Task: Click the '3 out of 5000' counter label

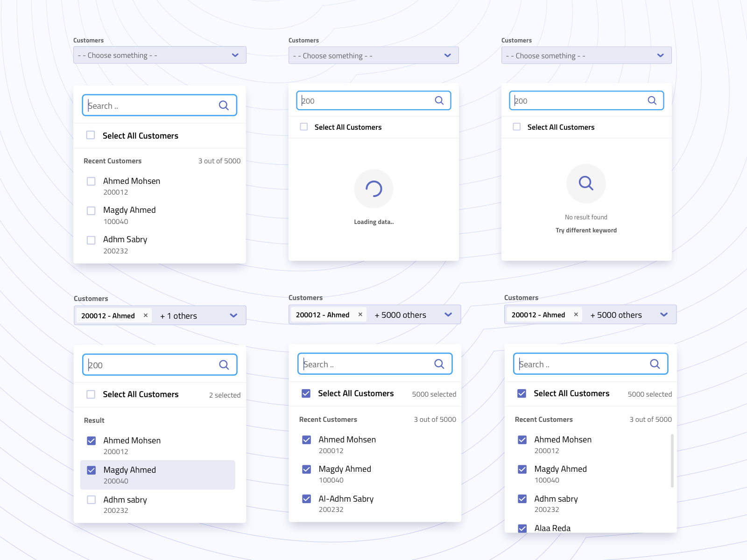Action: point(219,161)
